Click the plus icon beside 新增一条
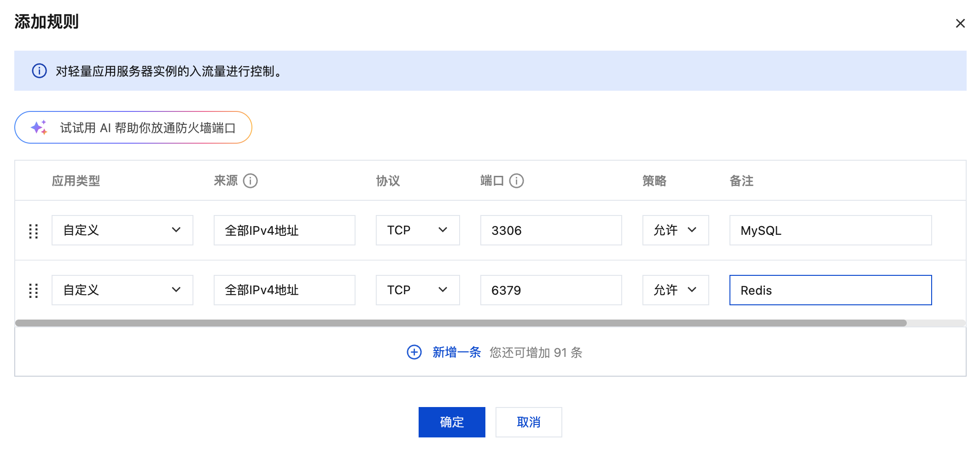Image resolution: width=980 pixels, height=454 pixels. (414, 352)
